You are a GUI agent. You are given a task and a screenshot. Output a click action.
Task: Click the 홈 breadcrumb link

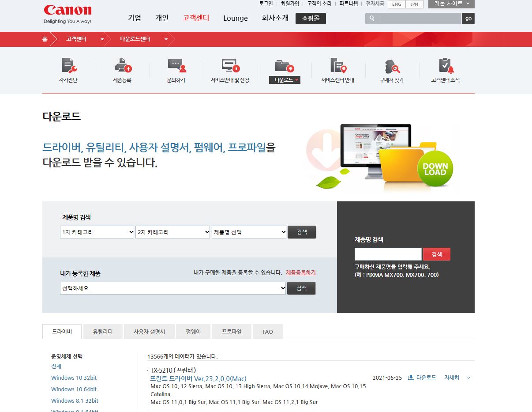pyautogui.click(x=45, y=39)
